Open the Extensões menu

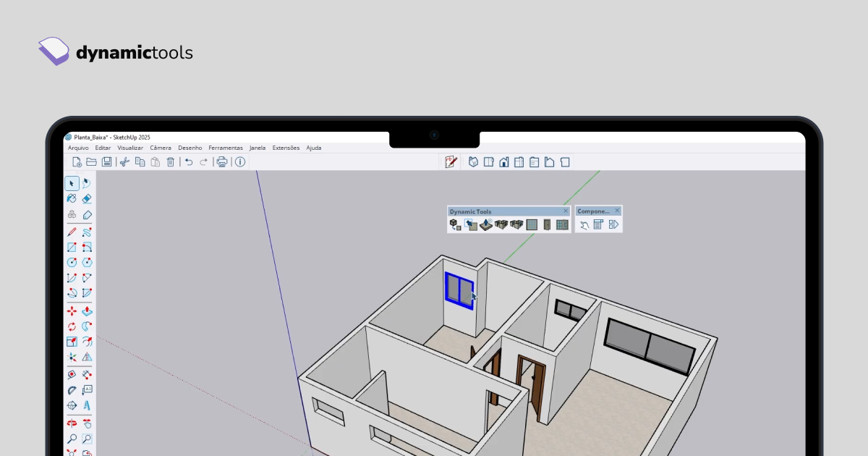(x=286, y=148)
